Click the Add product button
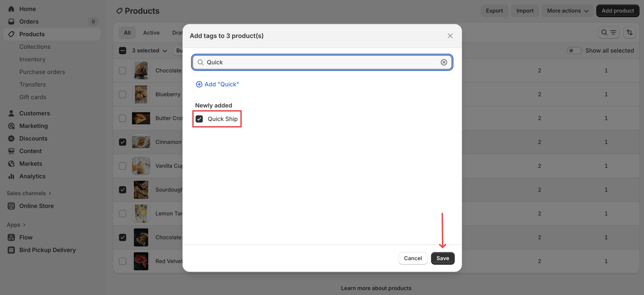Screen dimensions: 644x295 (x=618, y=11)
